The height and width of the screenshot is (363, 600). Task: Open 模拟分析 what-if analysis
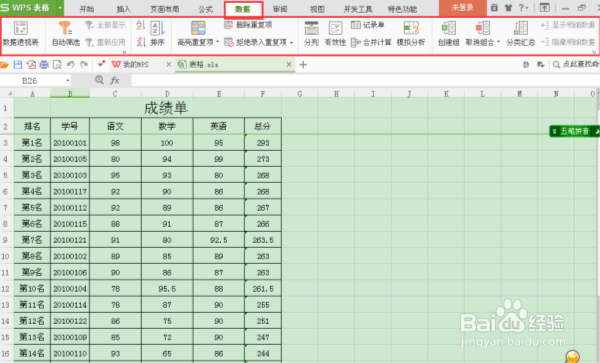click(411, 34)
